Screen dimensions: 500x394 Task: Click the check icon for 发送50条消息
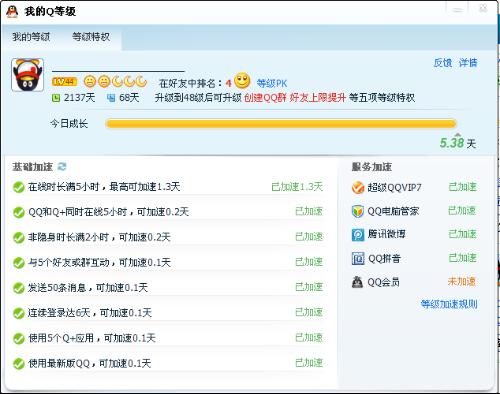[x=19, y=288]
